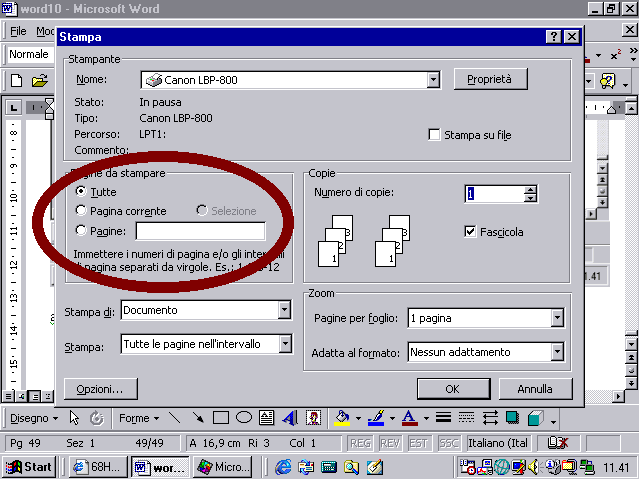
Task: Click the help question mark in Stampa title bar
Action: [x=553, y=37]
